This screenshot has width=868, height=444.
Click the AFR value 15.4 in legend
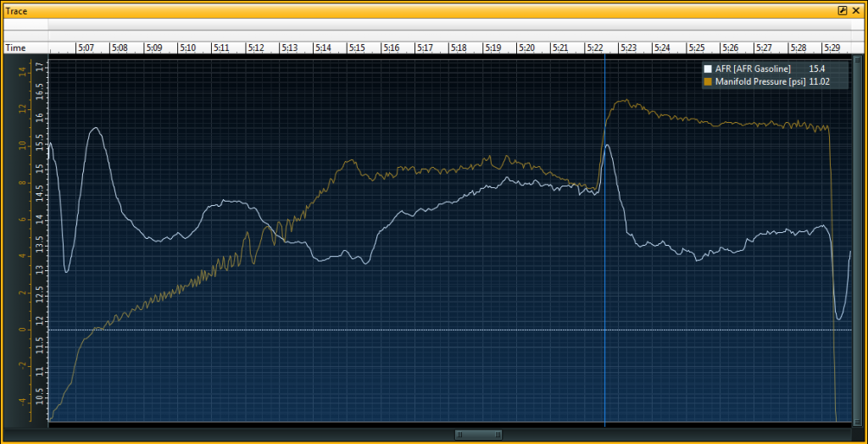818,69
